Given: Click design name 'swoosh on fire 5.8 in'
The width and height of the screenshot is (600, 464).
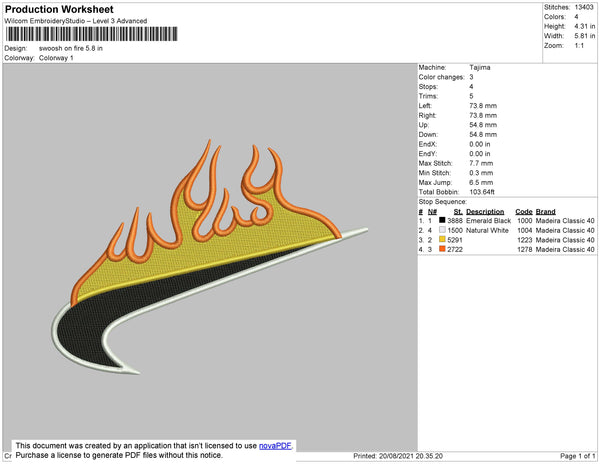Looking at the screenshot, I should click(x=71, y=49).
